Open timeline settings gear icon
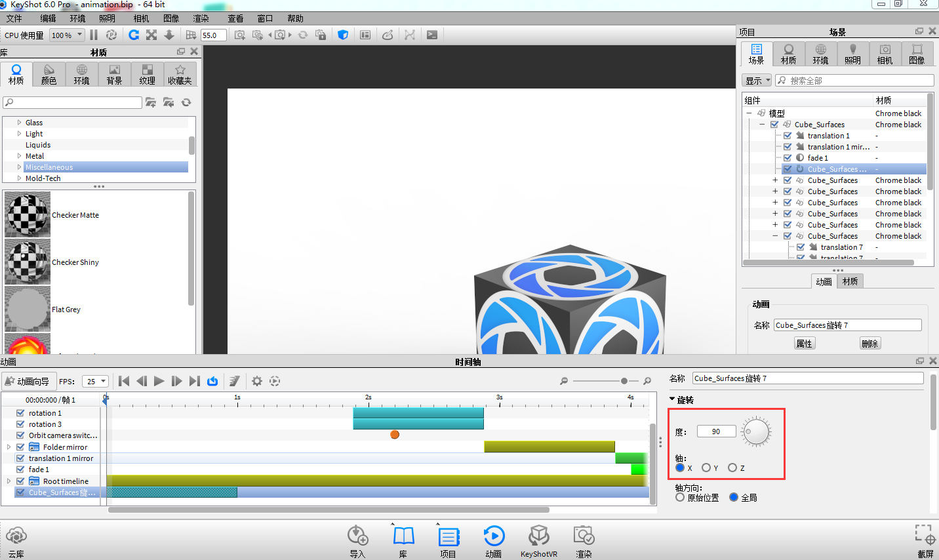The image size is (939, 560). tap(257, 381)
